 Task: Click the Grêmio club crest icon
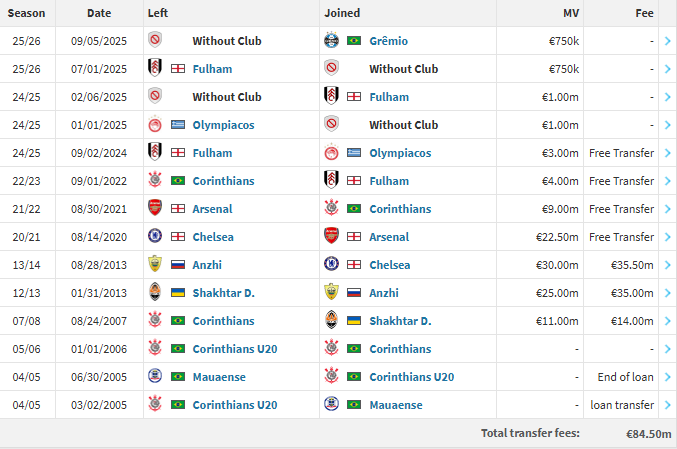332,41
